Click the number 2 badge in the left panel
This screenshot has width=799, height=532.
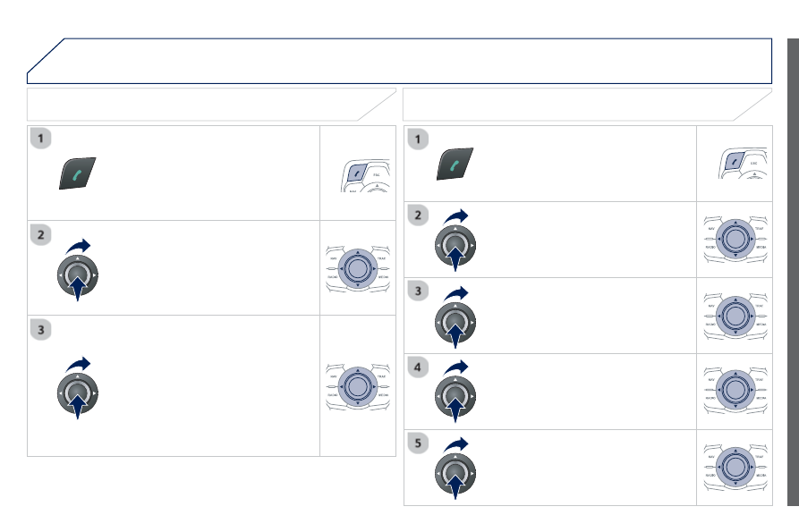pyautogui.click(x=41, y=234)
